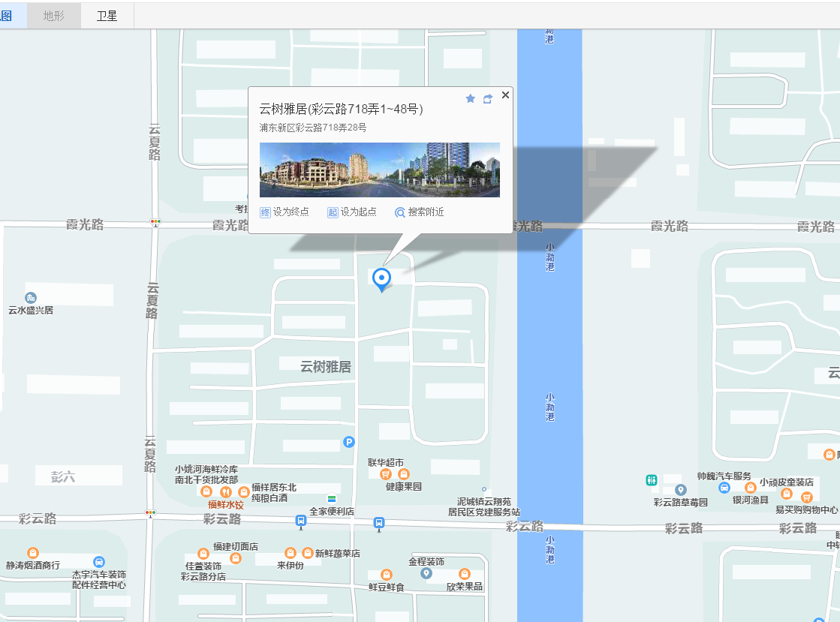Select the 帅魏汽车服务 car icon
This screenshot has height=622, width=840.
point(724,488)
